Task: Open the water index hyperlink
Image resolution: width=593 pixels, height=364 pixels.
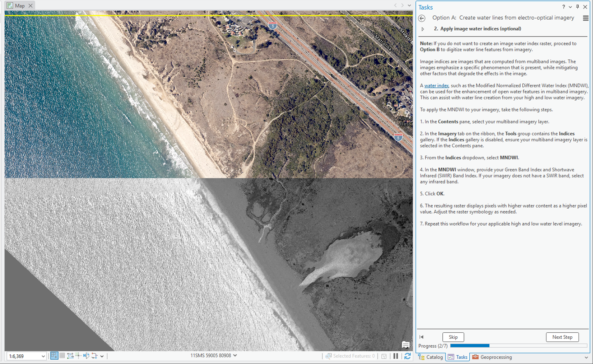Action: click(436, 85)
